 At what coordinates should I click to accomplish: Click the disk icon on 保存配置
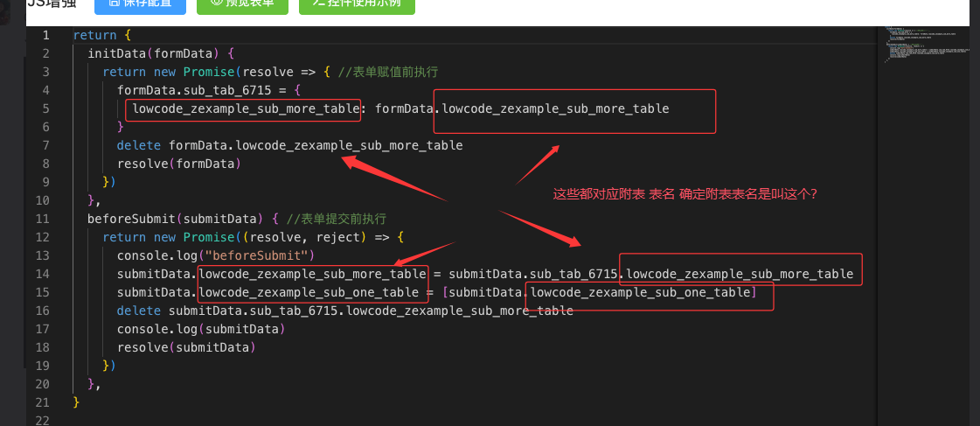[x=113, y=3]
